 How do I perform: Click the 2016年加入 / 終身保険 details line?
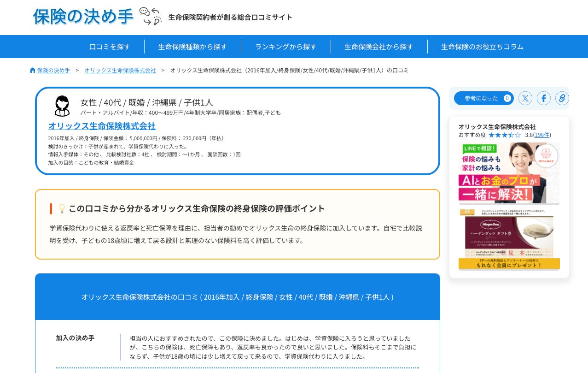137,138
